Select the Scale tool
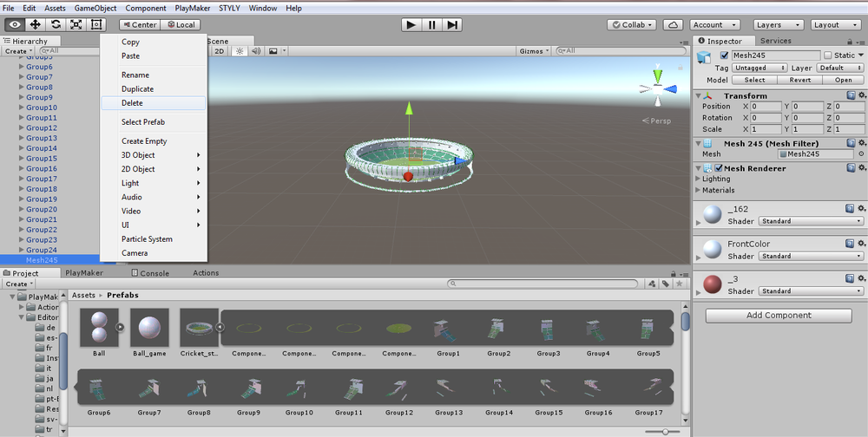 [x=76, y=24]
